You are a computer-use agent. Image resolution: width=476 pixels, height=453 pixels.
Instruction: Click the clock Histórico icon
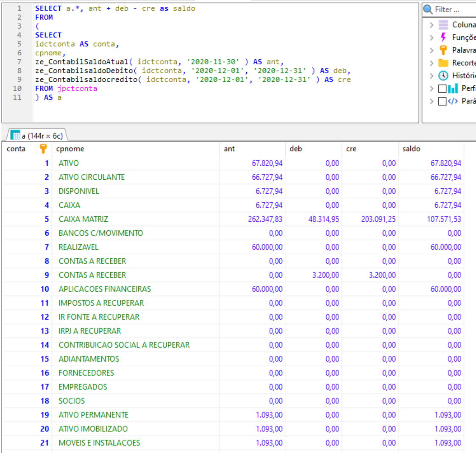tap(443, 75)
